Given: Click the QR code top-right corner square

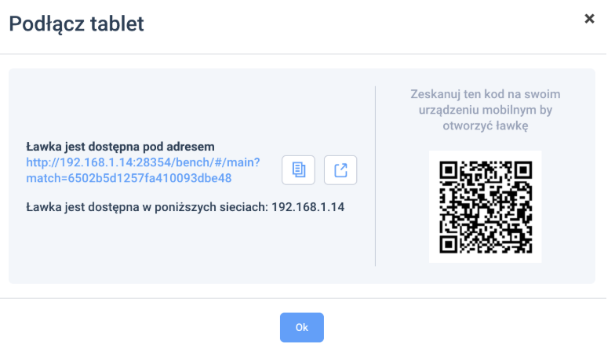Looking at the screenshot, I should point(522,171).
